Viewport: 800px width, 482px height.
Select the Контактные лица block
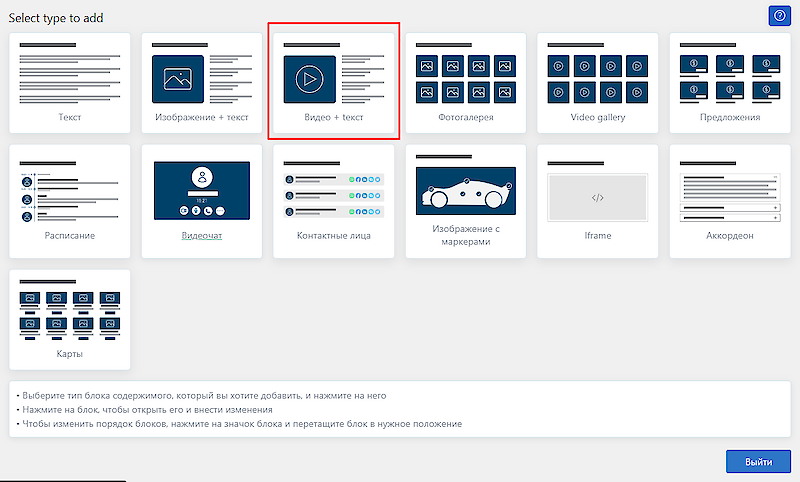tap(334, 194)
